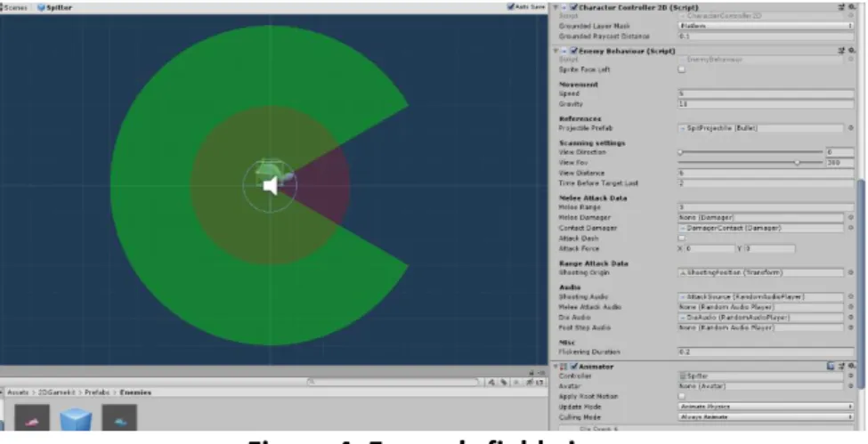Toggle the Attack Dash checkbox

[x=681, y=238]
